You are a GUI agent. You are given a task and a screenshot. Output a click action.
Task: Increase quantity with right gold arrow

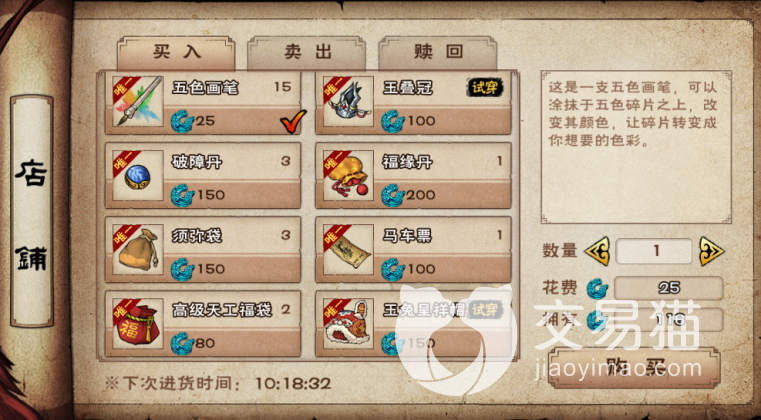[x=711, y=252]
